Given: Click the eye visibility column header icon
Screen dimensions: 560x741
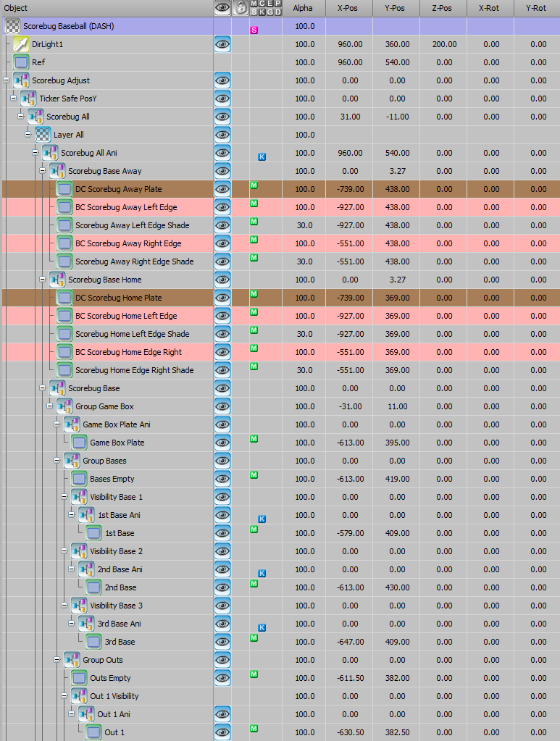Looking at the screenshot, I should pos(222,8).
